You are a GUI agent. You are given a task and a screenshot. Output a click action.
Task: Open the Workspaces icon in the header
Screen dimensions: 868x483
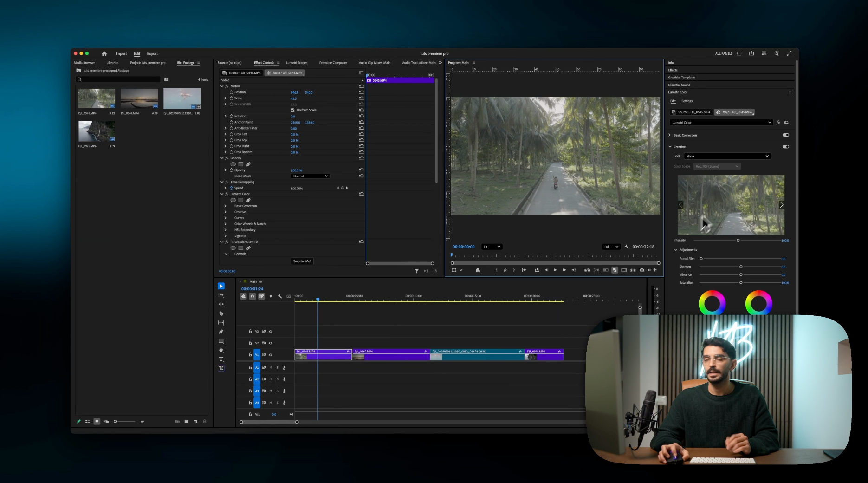coord(739,53)
